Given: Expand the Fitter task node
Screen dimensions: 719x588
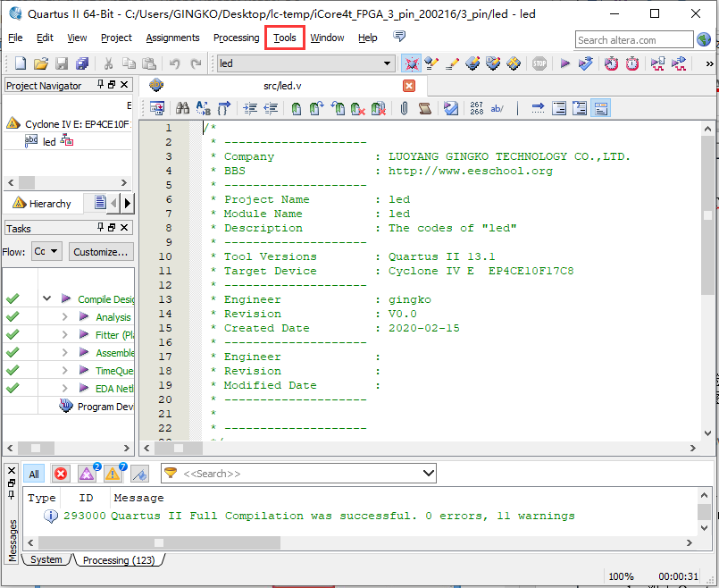Looking at the screenshot, I should (64, 335).
